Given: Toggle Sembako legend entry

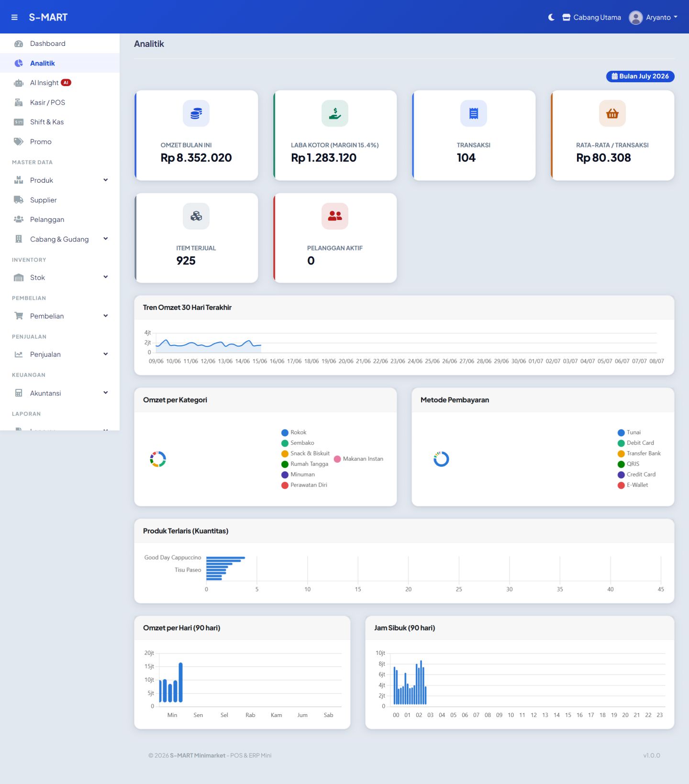Looking at the screenshot, I should point(298,443).
